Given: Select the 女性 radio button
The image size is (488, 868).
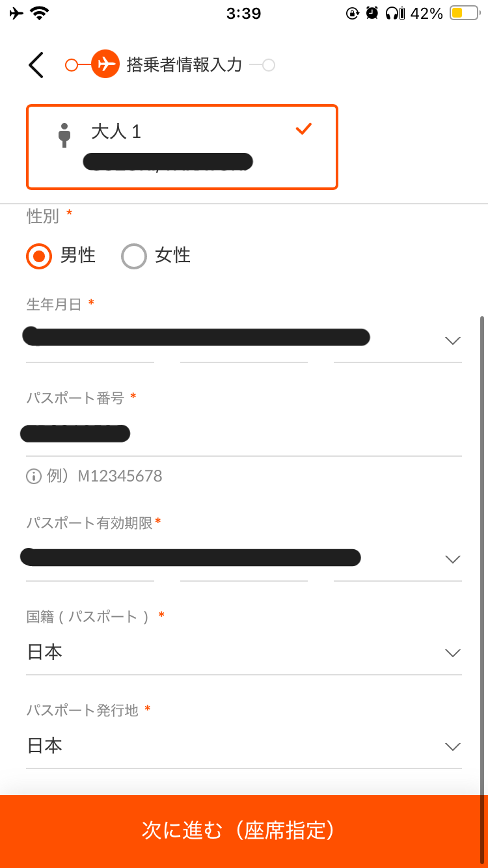Looking at the screenshot, I should point(134,256).
